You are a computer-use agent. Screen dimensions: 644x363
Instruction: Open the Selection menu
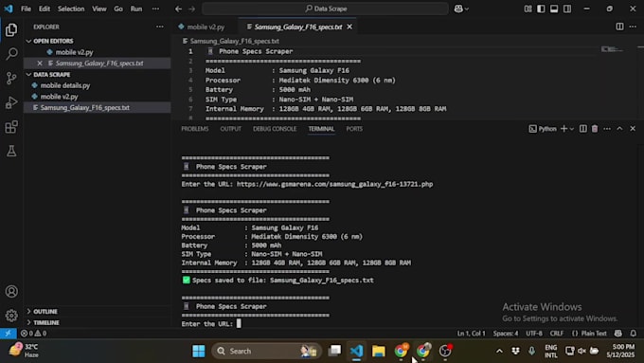point(71,9)
